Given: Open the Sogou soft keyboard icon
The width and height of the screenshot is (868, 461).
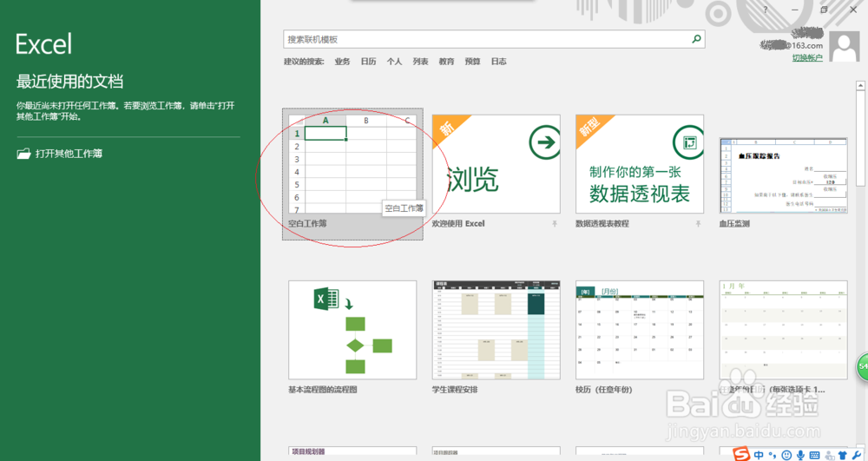Looking at the screenshot, I should tap(815, 455).
